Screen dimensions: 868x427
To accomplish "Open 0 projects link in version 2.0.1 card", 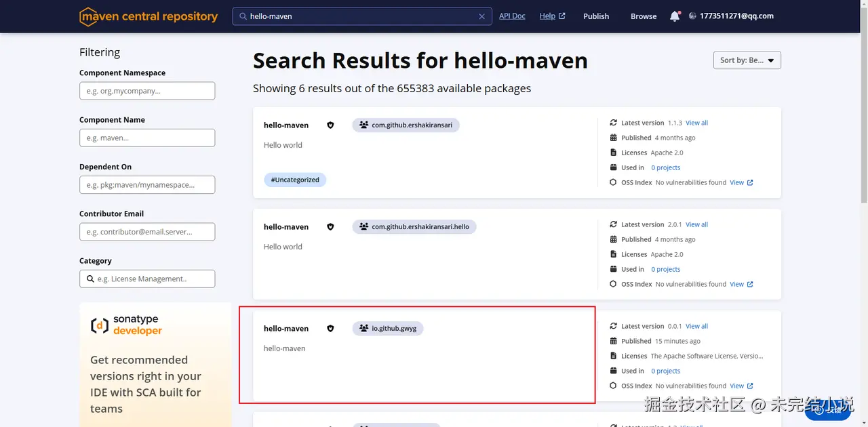I will pos(665,269).
